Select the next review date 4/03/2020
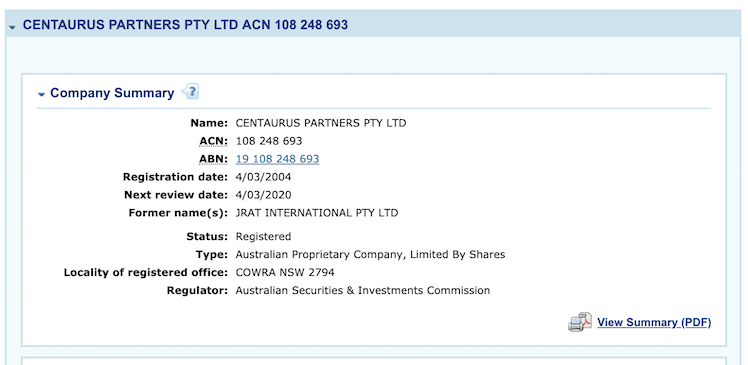This screenshot has width=748, height=365. [263, 195]
